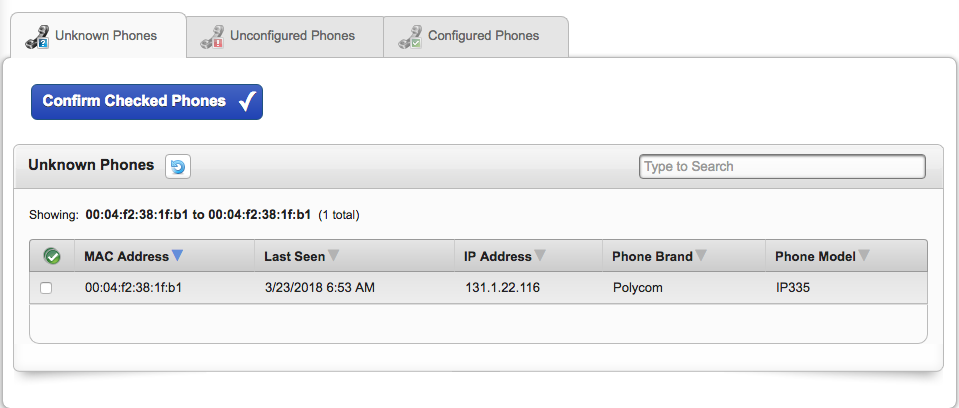Open the Configured Phones tab
This screenshot has height=408, width=959.
483,36
